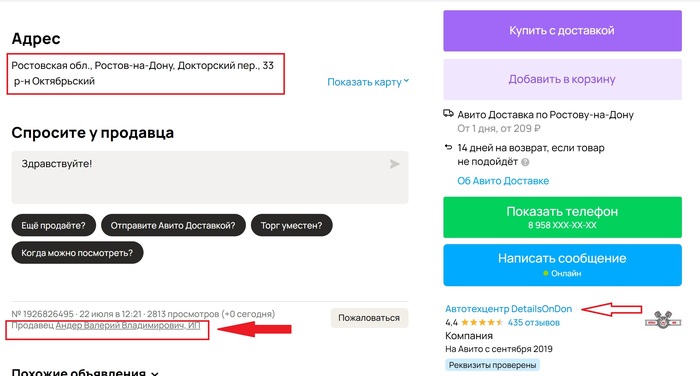Viewport: 700px width, 376px height.
Task: Open the 435 отзывов reviews link
Action: 533,322
